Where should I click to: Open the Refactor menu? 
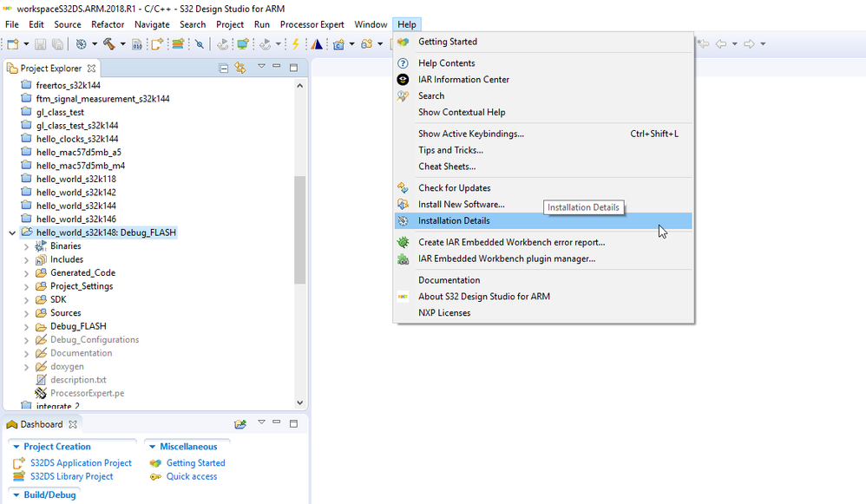107,24
